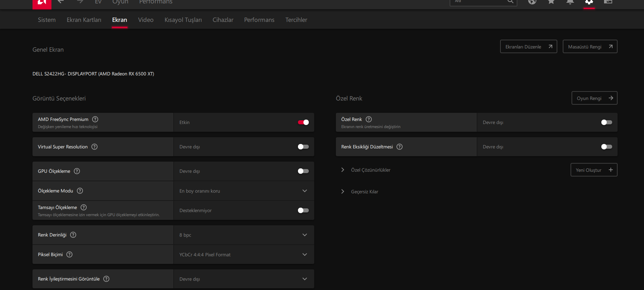
Task: Open the web browser globe icon
Action: tap(532, 2)
